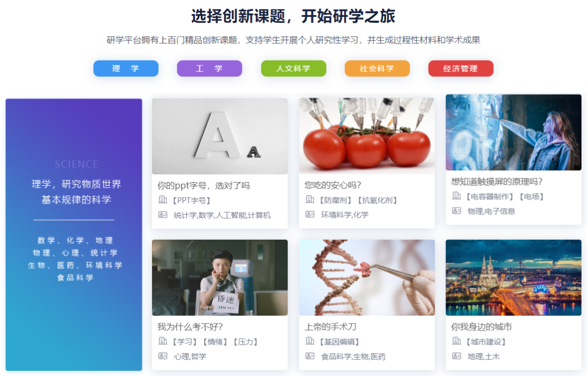Switch to the 工学 category tab
588x376 pixels.
(209, 69)
